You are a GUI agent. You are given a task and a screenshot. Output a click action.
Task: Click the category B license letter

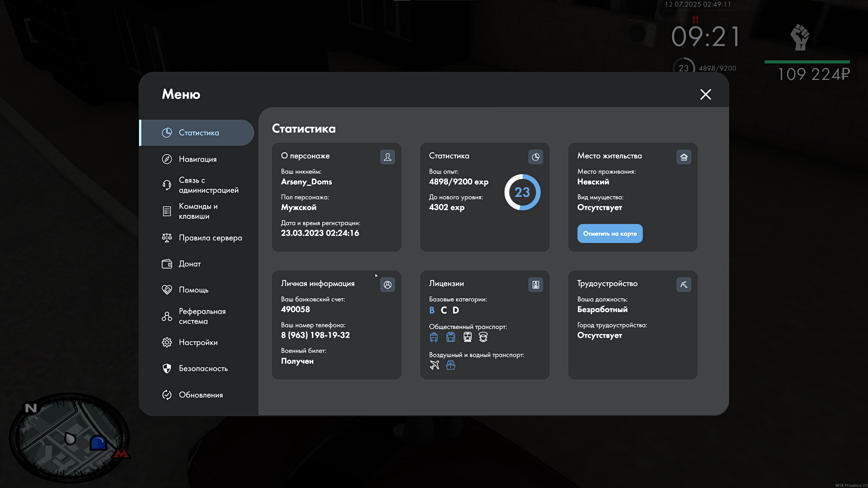[x=432, y=310]
